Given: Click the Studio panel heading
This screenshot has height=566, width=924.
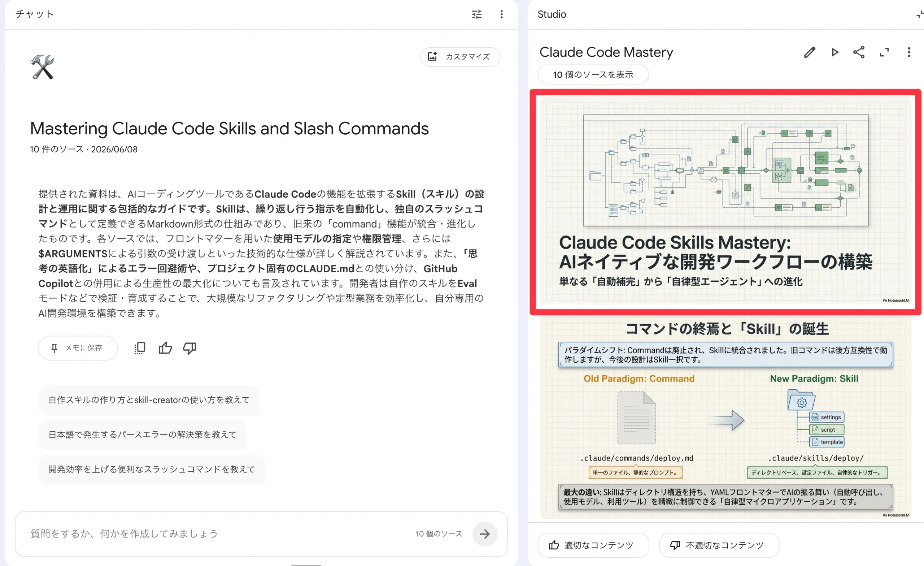Looking at the screenshot, I should (x=552, y=14).
